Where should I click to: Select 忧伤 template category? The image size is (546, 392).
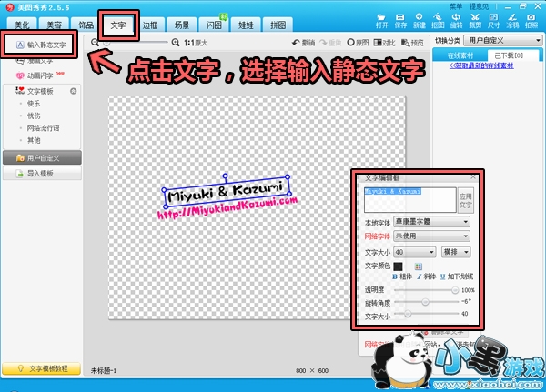pos(34,116)
